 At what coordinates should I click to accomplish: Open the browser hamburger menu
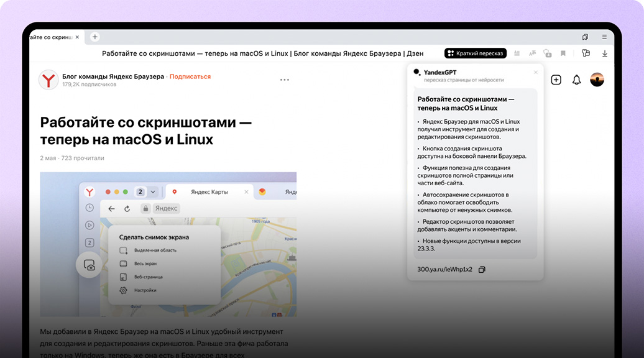pyautogui.click(x=604, y=37)
